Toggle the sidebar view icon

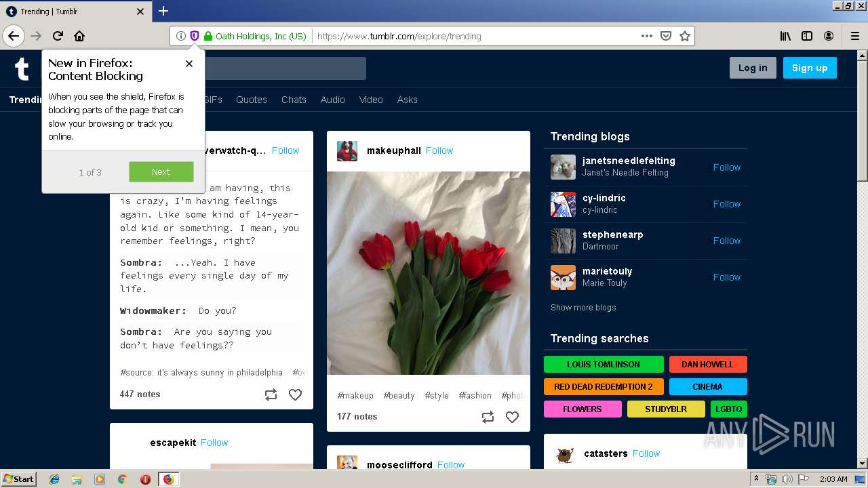coord(807,36)
